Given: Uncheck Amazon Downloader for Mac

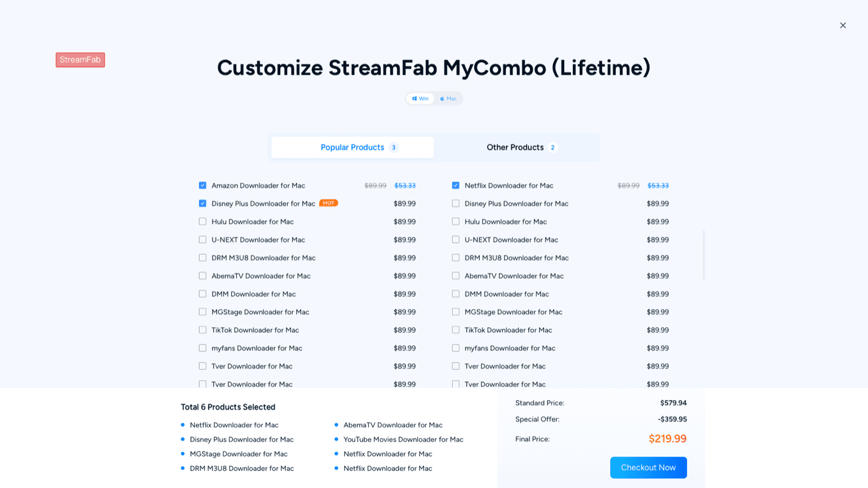Looking at the screenshot, I should (203, 185).
